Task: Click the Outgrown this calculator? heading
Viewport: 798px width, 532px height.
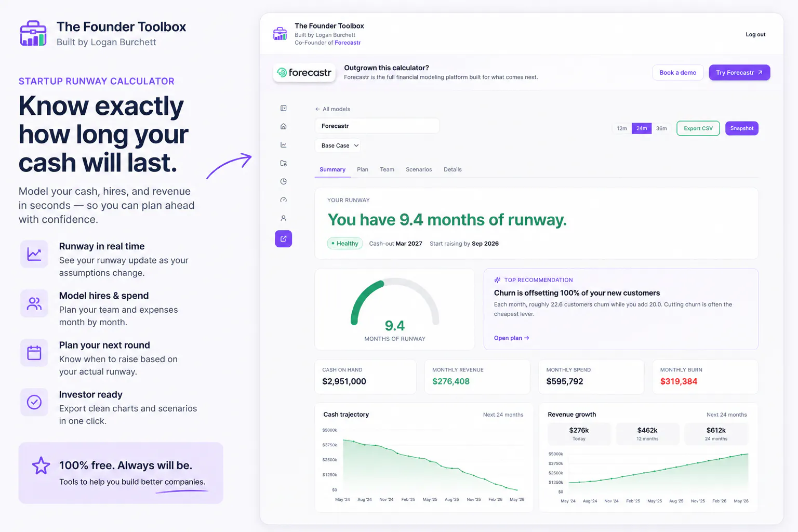Action: pos(387,68)
